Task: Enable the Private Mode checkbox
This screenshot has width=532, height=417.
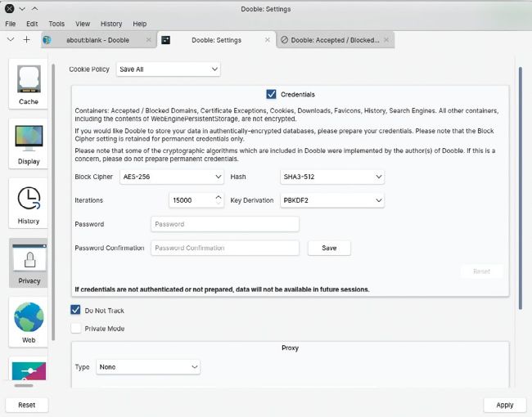Action: [x=76, y=329]
